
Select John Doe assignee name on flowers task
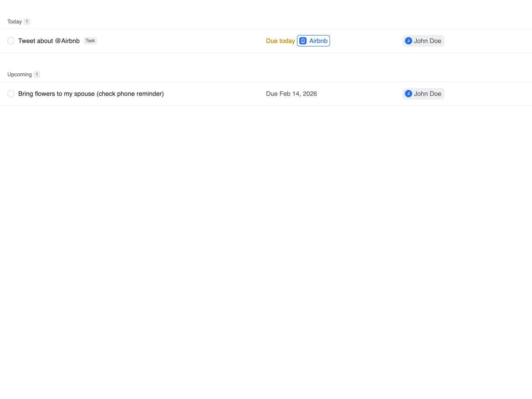[427, 94]
